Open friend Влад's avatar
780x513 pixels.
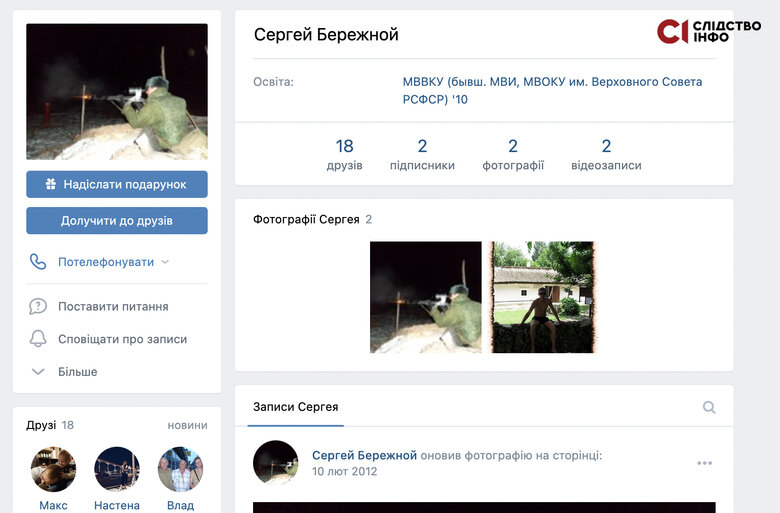pos(180,469)
